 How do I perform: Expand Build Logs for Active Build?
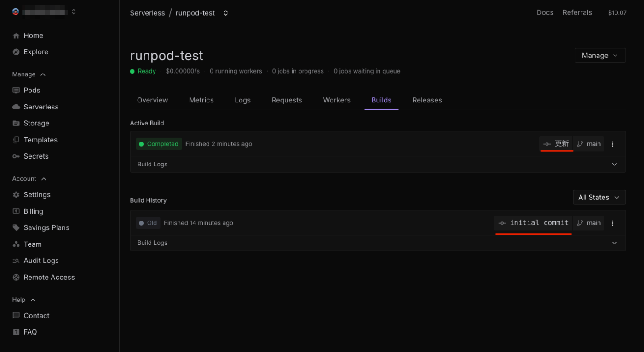coord(378,164)
